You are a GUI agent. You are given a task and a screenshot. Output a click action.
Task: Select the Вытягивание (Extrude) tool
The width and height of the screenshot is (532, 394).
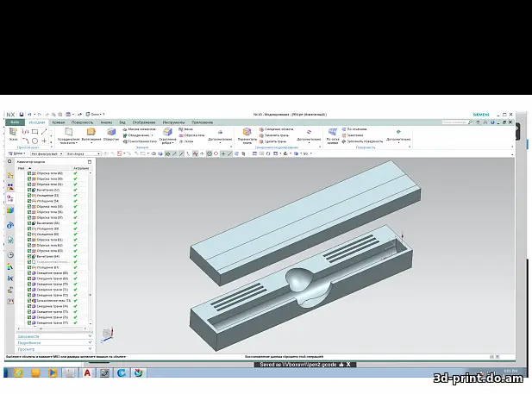point(91,132)
